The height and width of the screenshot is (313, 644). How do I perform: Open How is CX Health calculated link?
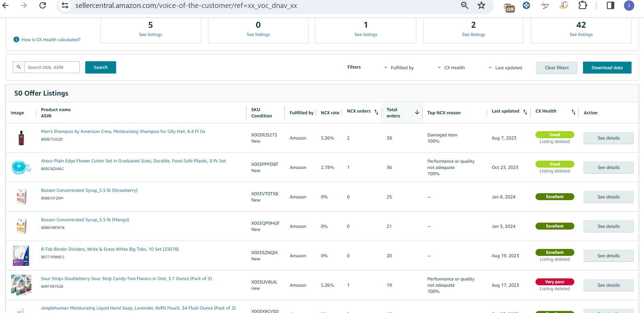pos(51,39)
